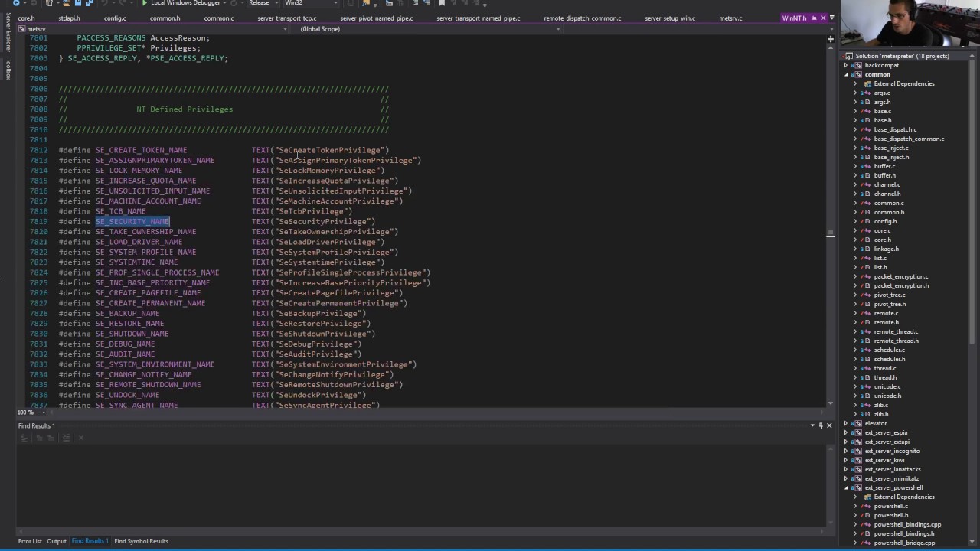Open the Win32 platform dropdown
The width and height of the screenshot is (980, 551).
tap(310, 3)
